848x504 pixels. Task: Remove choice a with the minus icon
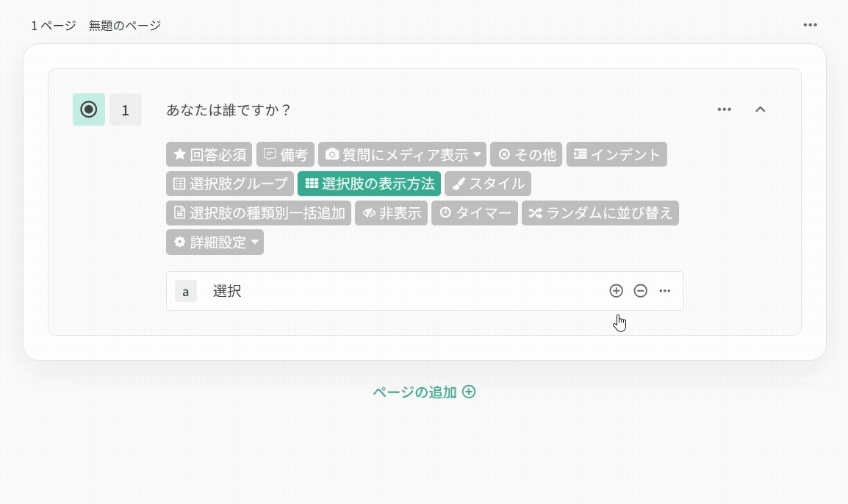[x=640, y=291]
